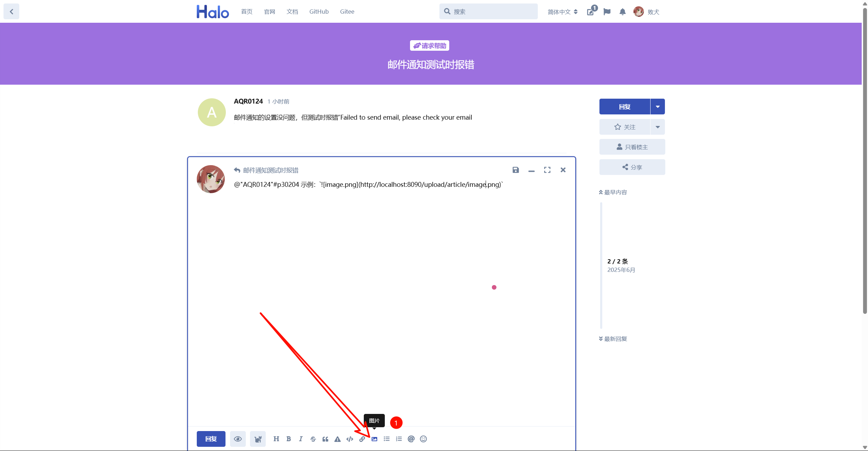The width and height of the screenshot is (868, 451).
Task: Insert a blockquote using the quote icon
Action: pyautogui.click(x=325, y=439)
